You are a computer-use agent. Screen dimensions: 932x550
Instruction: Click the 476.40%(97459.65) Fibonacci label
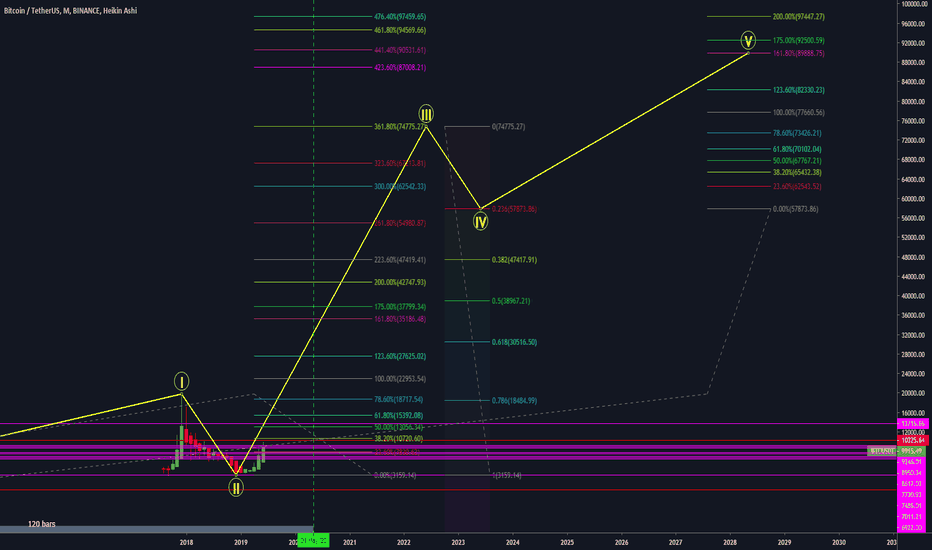pos(400,17)
